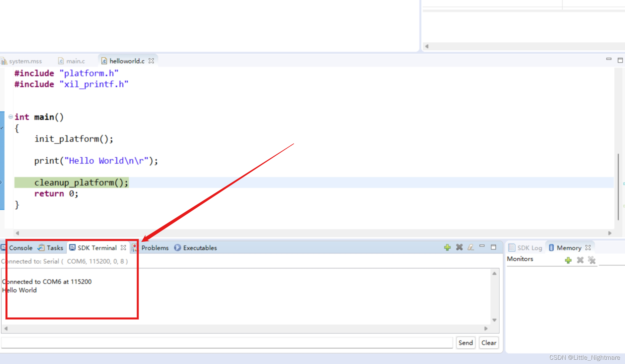Collapse the main() function fold marker
Image resolution: width=625 pixels, height=364 pixels.
(11, 117)
